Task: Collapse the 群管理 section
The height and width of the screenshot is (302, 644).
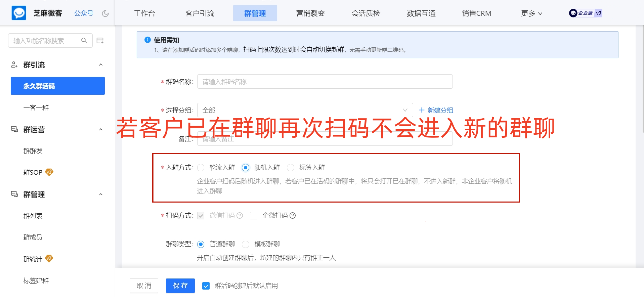Action: [101, 194]
